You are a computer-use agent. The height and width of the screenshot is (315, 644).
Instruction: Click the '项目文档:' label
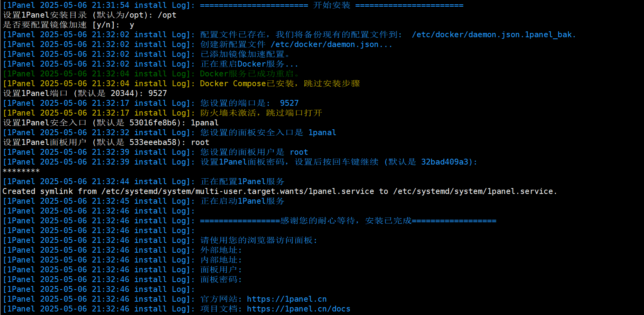pos(221,309)
